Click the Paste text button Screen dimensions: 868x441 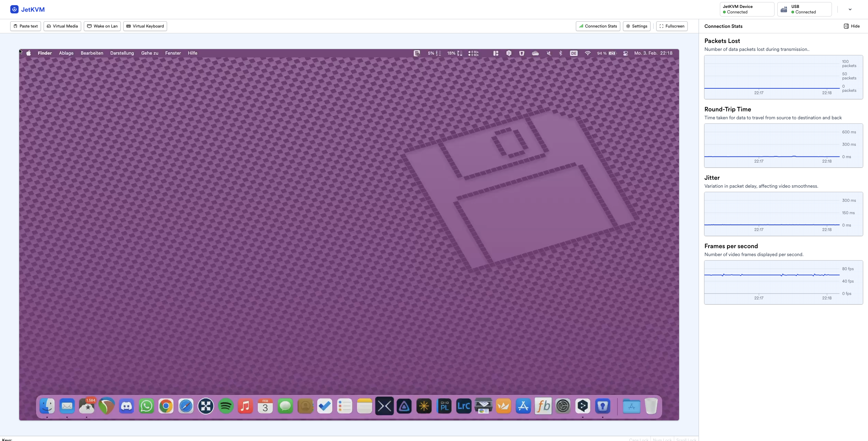[26, 26]
